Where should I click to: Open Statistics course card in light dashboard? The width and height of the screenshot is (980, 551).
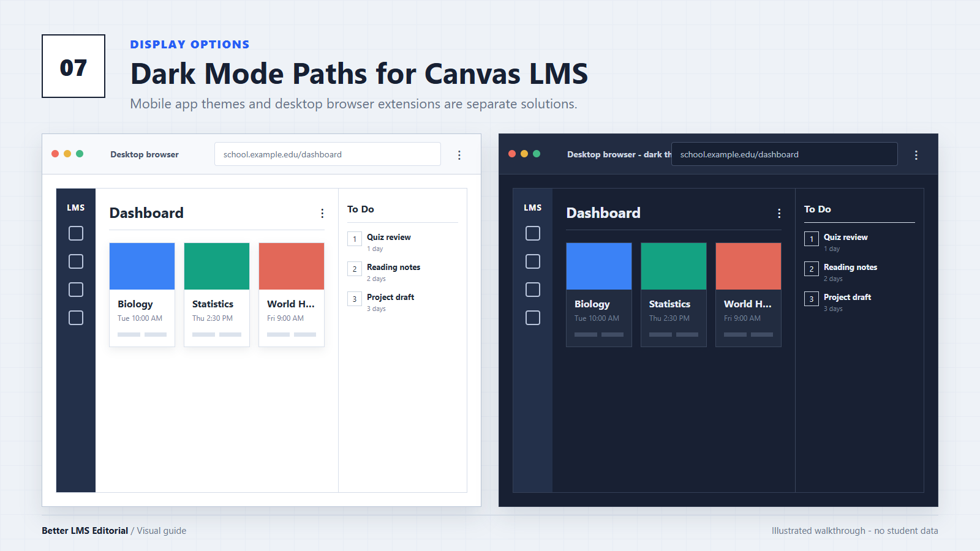[x=217, y=294]
